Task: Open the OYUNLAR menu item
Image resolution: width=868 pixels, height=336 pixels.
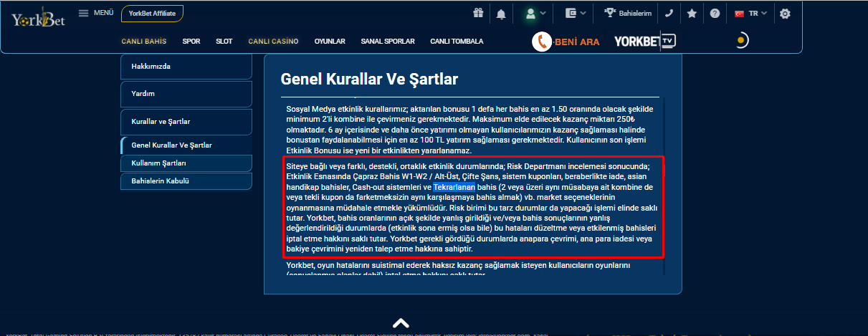Action: point(330,42)
